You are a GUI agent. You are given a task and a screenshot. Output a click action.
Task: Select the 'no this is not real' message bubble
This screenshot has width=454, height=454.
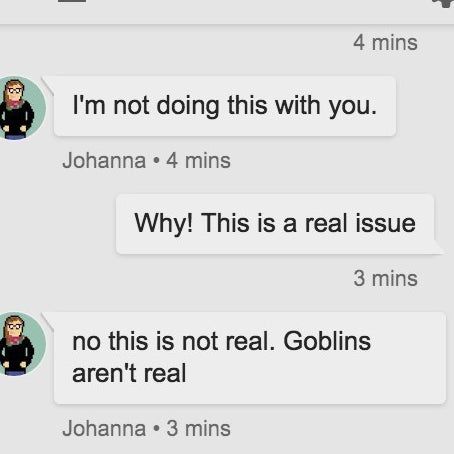coord(250,358)
